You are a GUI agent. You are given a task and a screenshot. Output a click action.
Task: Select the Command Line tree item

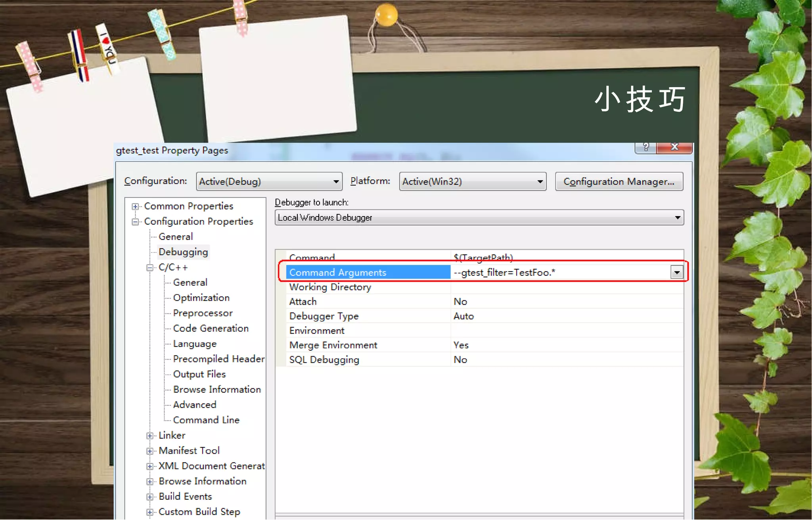coord(206,420)
